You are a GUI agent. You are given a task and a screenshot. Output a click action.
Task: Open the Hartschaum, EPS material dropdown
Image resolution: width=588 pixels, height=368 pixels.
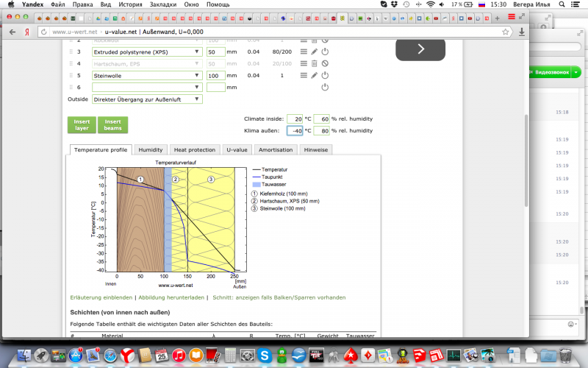click(147, 64)
